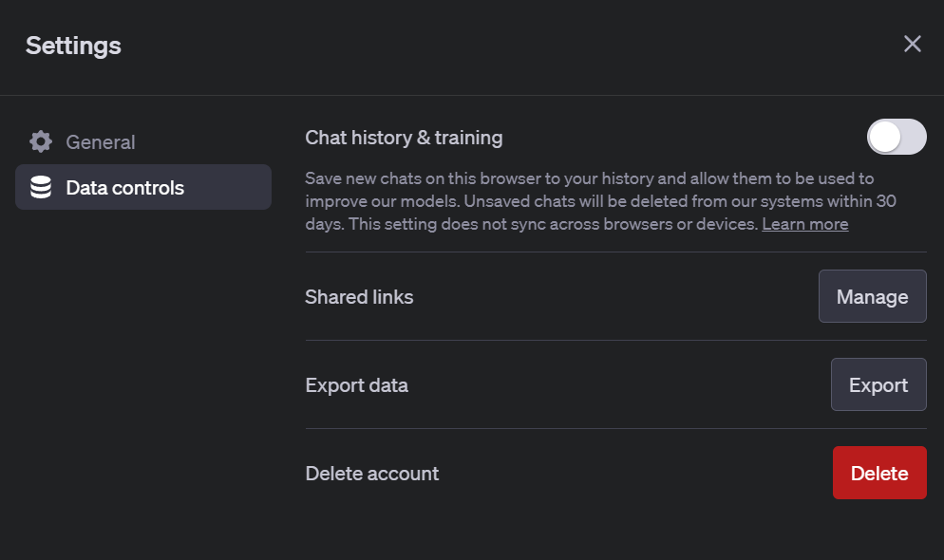Open the Learn more link

pyautogui.click(x=804, y=224)
